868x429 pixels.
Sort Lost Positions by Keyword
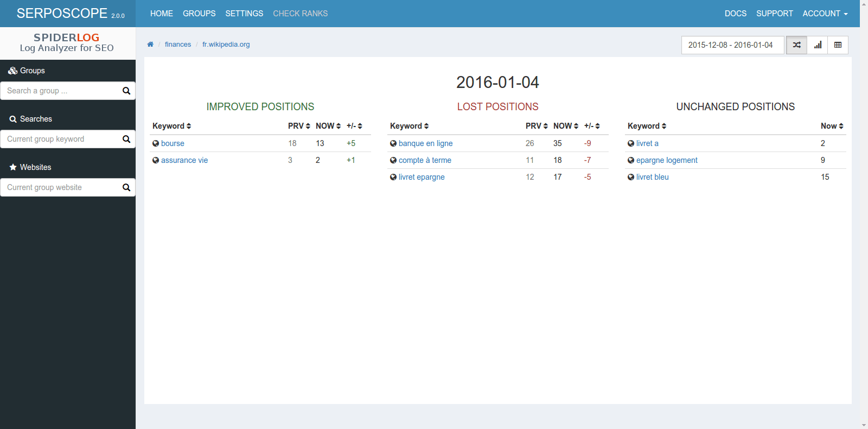pyautogui.click(x=410, y=126)
